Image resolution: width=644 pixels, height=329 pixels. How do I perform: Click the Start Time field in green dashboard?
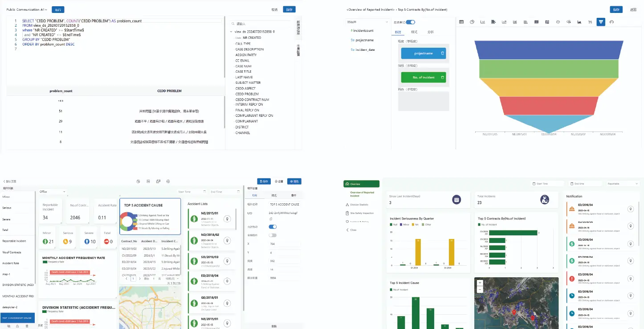pos(547,184)
